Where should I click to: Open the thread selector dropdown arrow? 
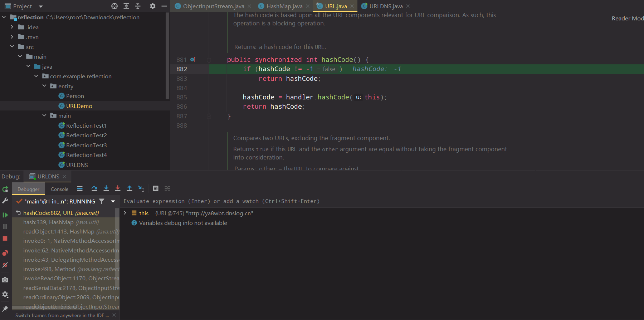click(x=113, y=201)
